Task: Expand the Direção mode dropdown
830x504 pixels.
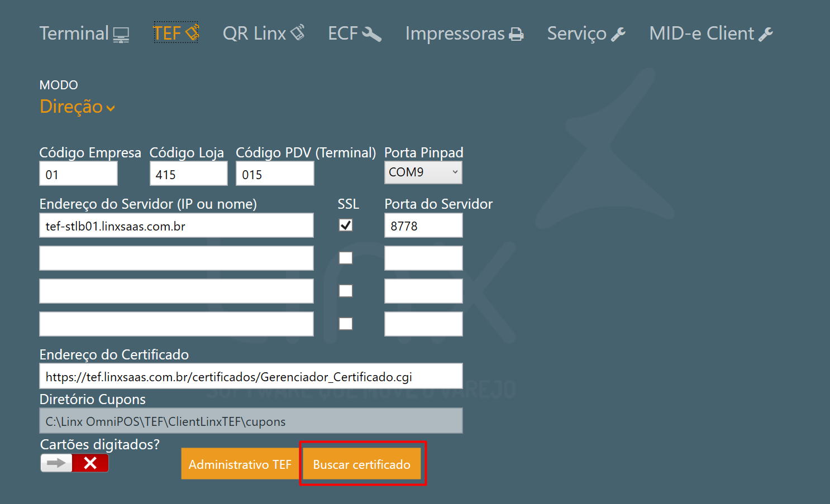Action: 78,106
